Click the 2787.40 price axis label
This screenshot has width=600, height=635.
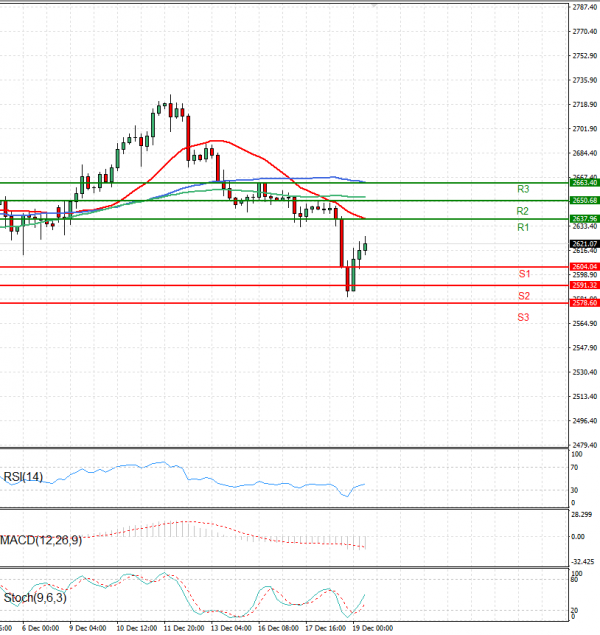coord(584,8)
